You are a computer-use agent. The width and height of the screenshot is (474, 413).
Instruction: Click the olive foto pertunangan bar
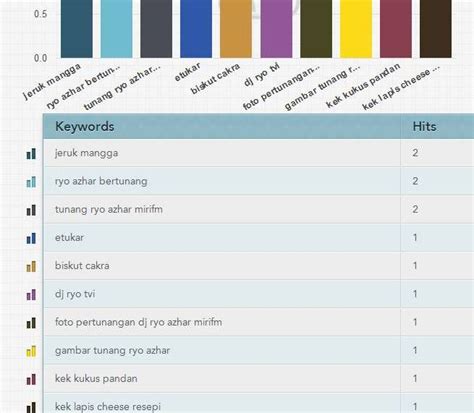316,29
